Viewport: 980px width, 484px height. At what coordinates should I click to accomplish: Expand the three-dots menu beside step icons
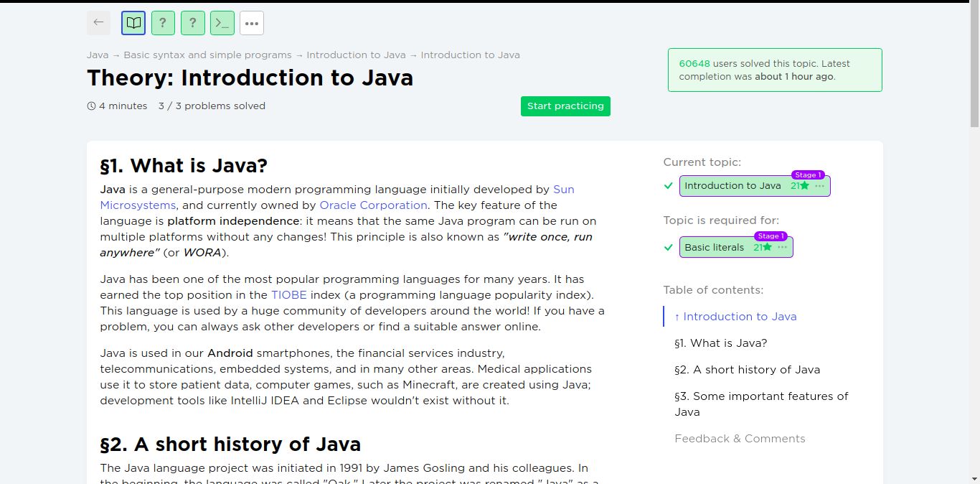click(x=251, y=23)
